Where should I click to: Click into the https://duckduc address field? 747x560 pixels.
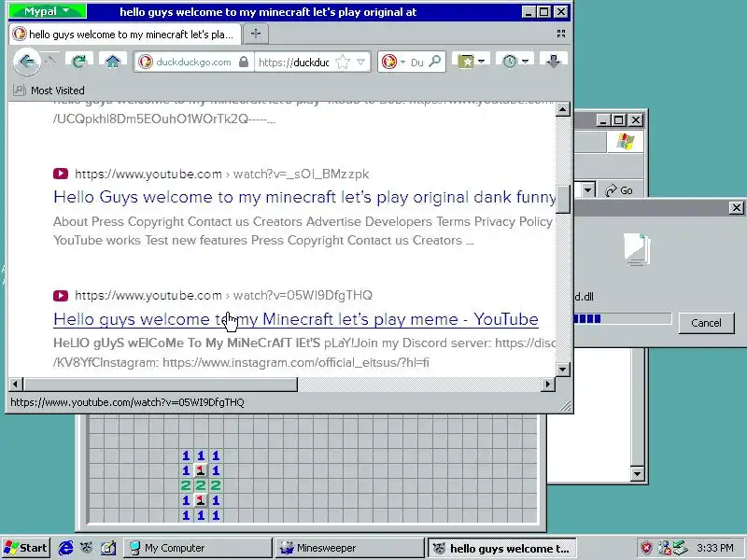[x=294, y=63]
